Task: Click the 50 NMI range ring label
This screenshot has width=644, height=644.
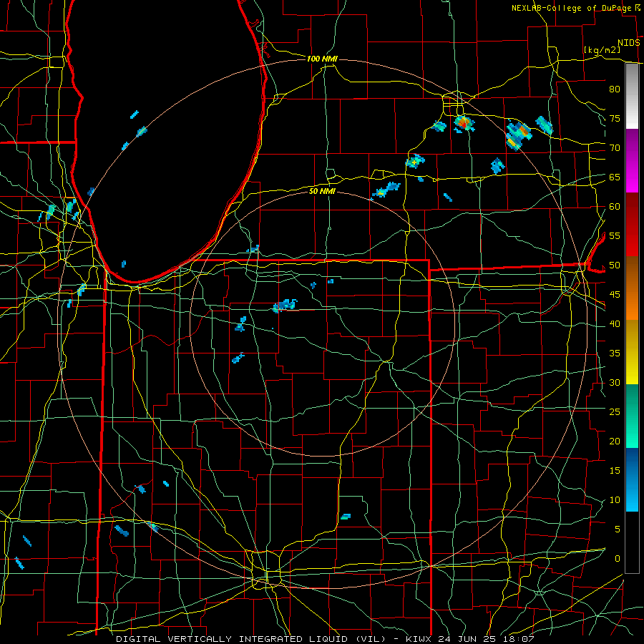Action: [322, 191]
